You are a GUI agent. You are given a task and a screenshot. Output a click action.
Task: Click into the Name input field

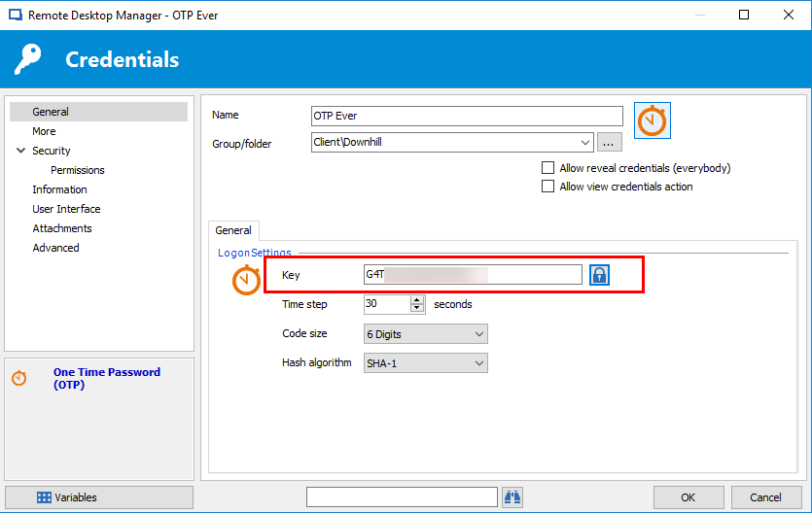click(x=467, y=116)
